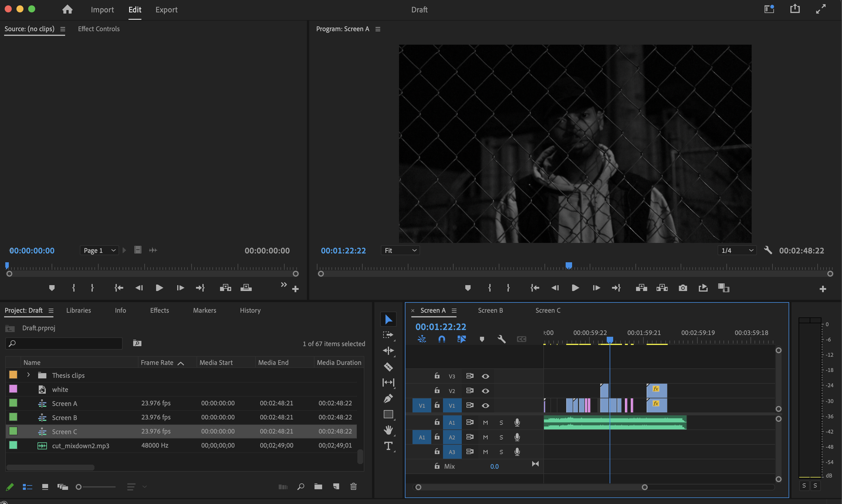The image size is (842, 504).
Task: Mute the A1 audio track
Action: pos(485,423)
